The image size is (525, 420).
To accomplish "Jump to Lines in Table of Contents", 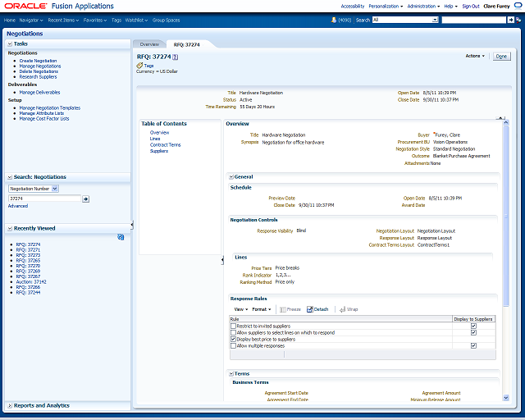I will [x=155, y=139].
